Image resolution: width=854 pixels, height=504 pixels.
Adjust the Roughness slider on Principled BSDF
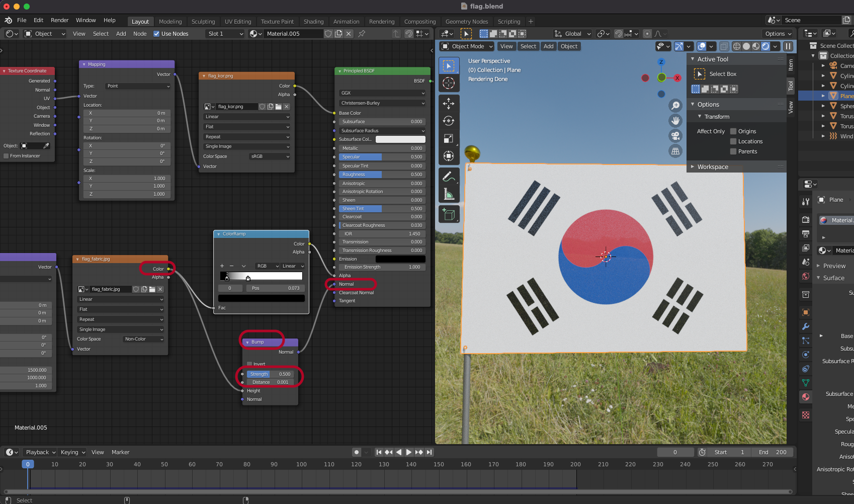(382, 175)
